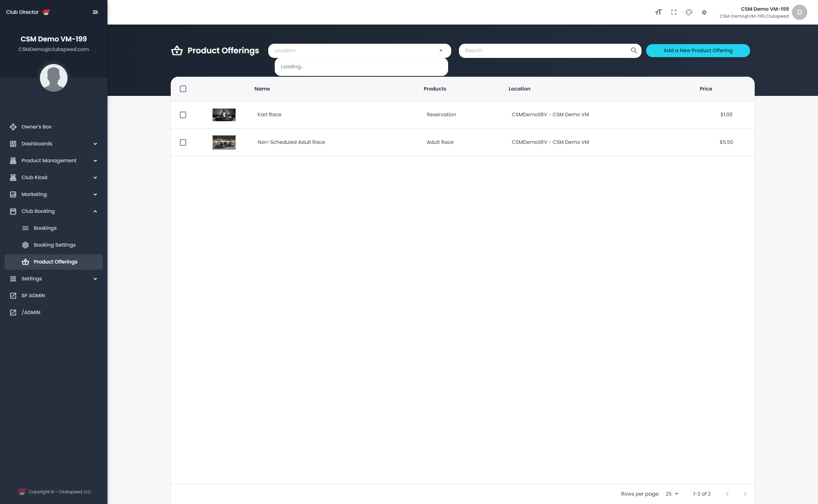The image size is (818, 504).
Task: Click the Owner's Box icon in sidebar
Action: [x=13, y=127]
